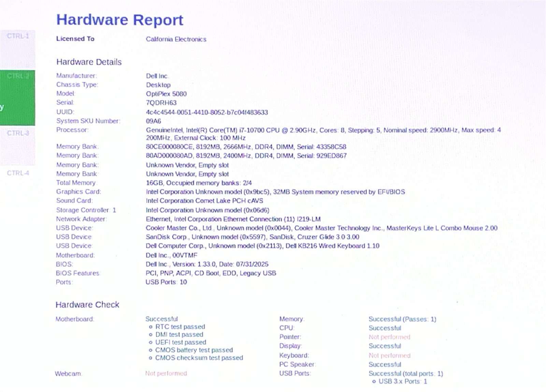Click the 2666MHz memory bank entry

[x=246, y=147]
